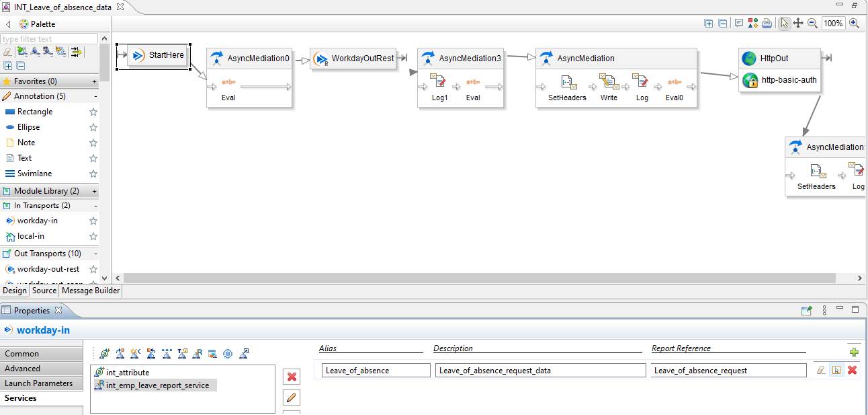Select the AsyncMediation0 node header

click(x=249, y=59)
